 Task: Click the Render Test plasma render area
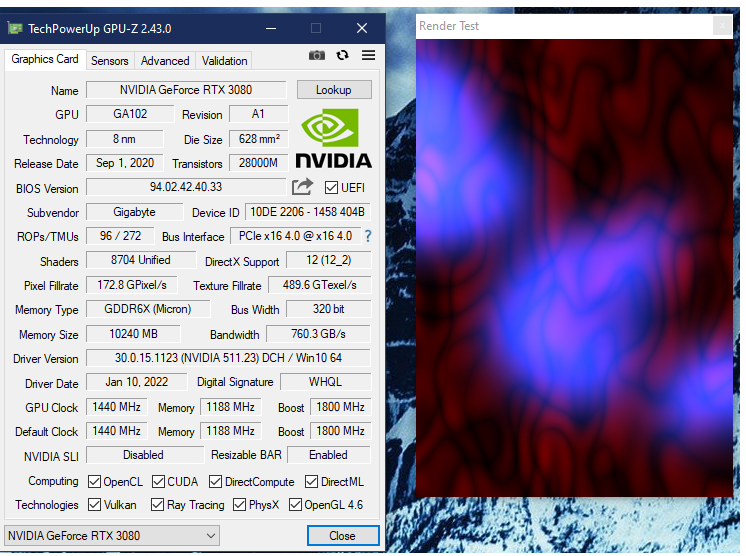pyautogui.click(x=574, y=268)
